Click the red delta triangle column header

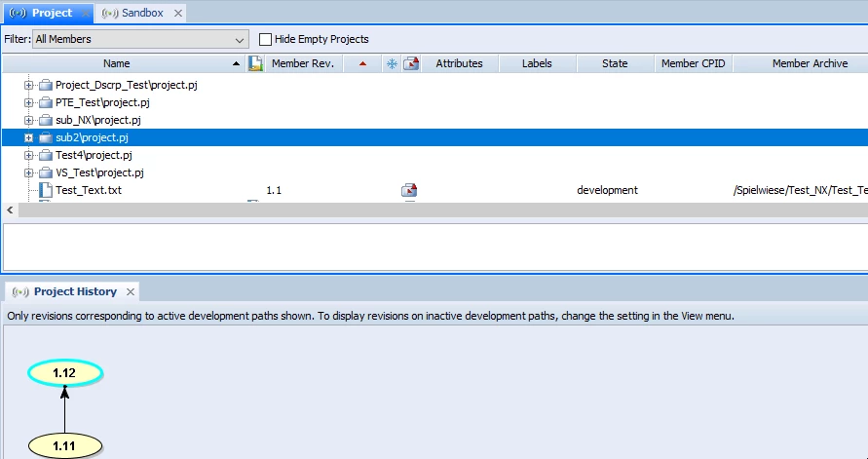tap(362, 63)
